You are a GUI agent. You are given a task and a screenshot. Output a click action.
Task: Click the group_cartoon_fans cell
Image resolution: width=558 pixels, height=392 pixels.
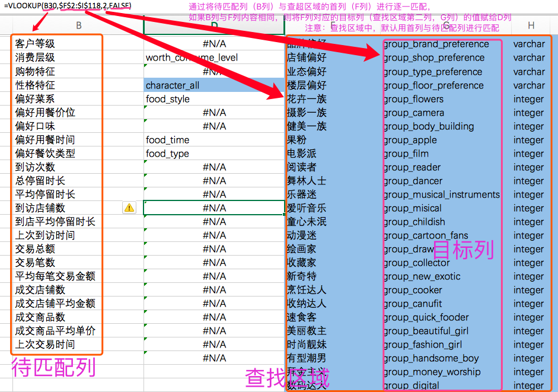point(443,235)
